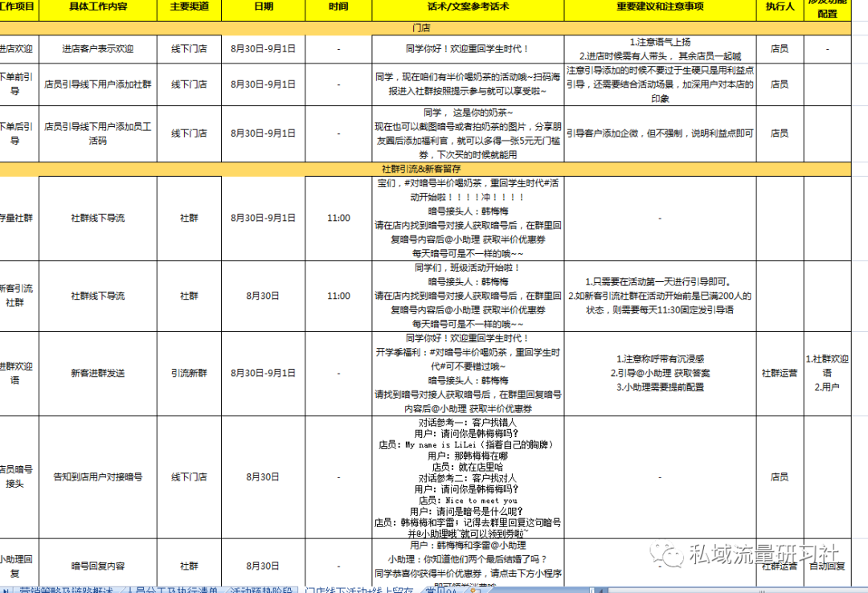
Task: Select the 执行人 column header
Action: click(780, 8)
